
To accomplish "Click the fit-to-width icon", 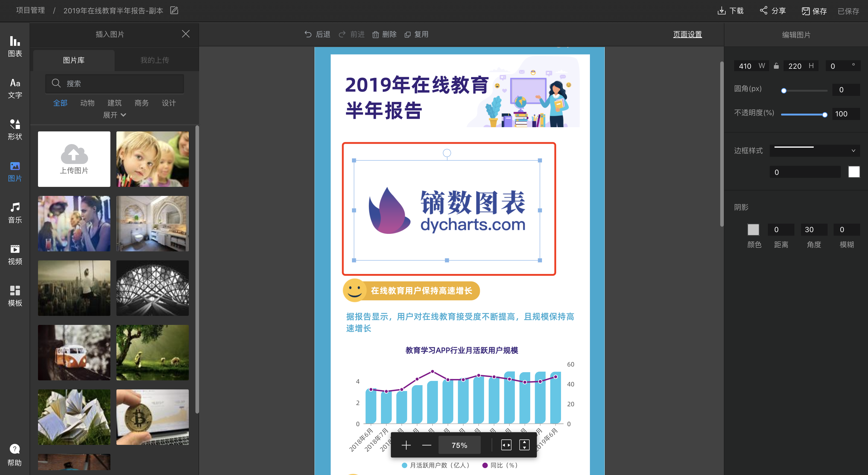I will coord(506,445).
